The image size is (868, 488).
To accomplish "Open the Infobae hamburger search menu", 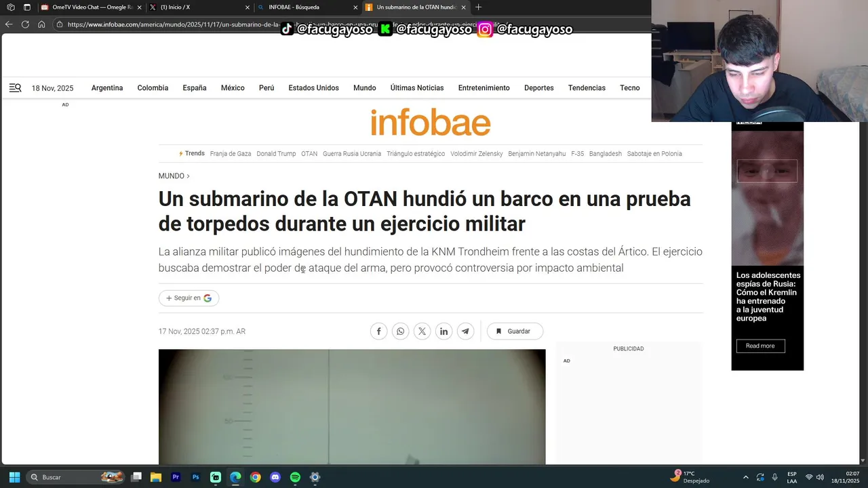I will tap(15, 87).
